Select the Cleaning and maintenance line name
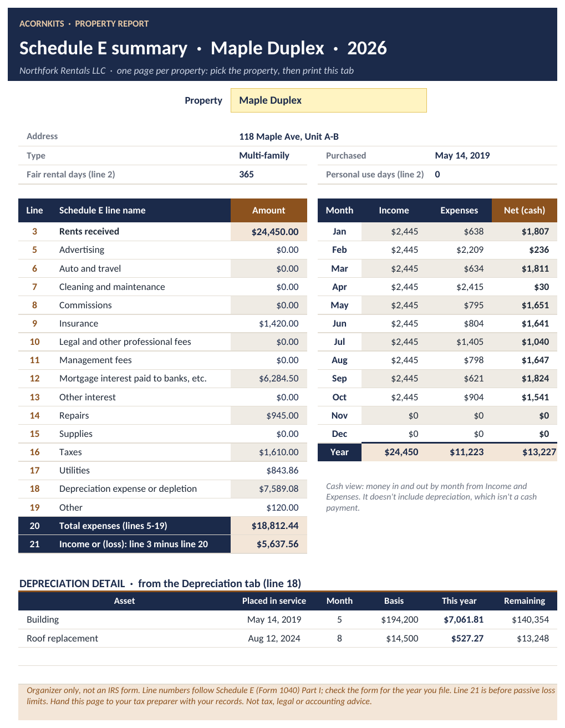Viewport: 565px width, 728px height. 112,287
